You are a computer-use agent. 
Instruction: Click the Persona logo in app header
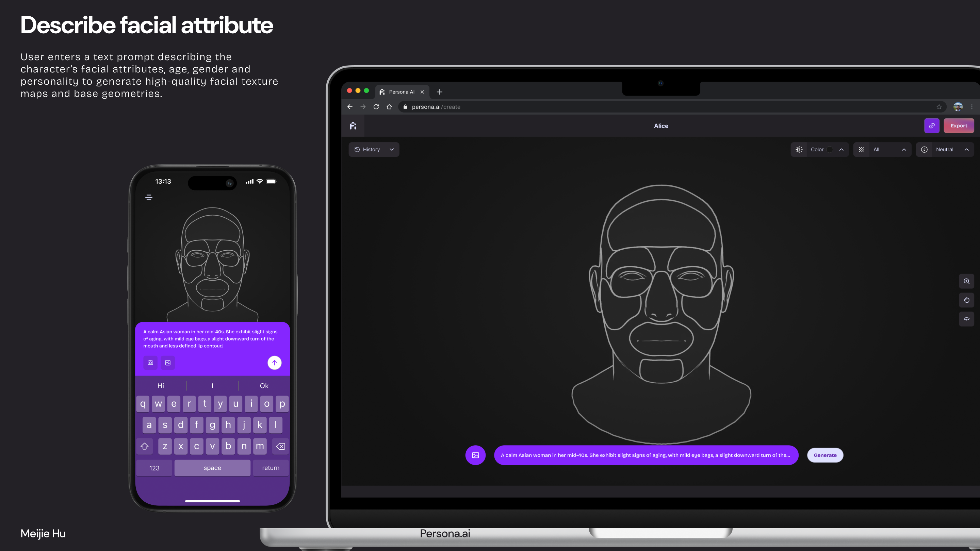tap(353, 126)
